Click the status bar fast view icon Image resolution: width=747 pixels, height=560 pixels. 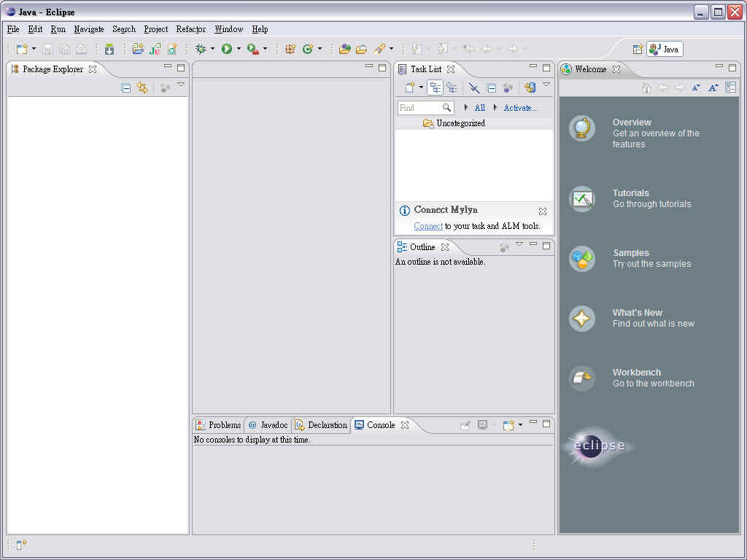(x=21, y=544)
